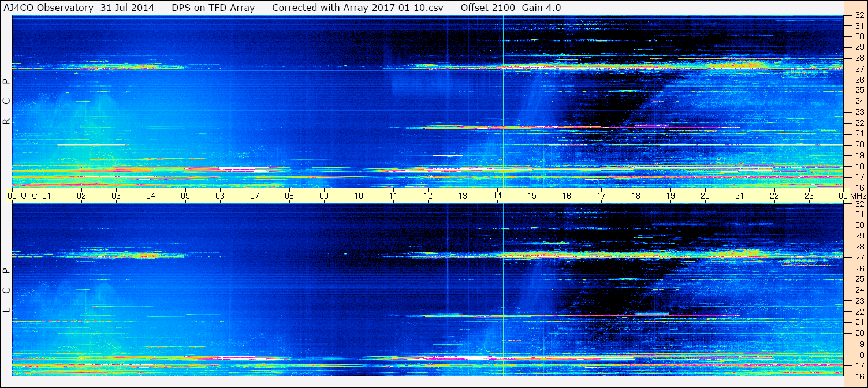Image resolution: width=868 pixels, height=388 pixels.
Task: Select the 13 hour mark on the time axis
Action: tap(463, 196)
